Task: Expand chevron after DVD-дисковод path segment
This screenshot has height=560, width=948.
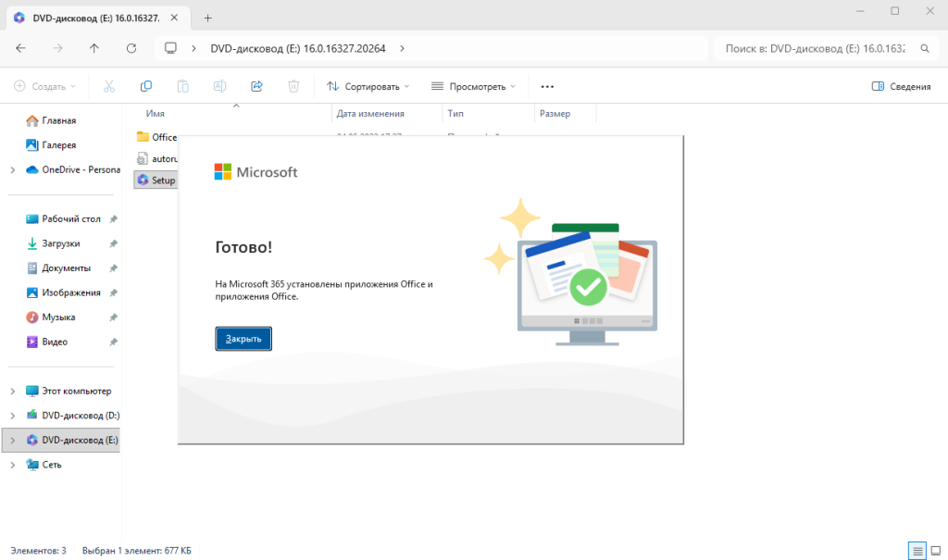Action: (402, 48)
